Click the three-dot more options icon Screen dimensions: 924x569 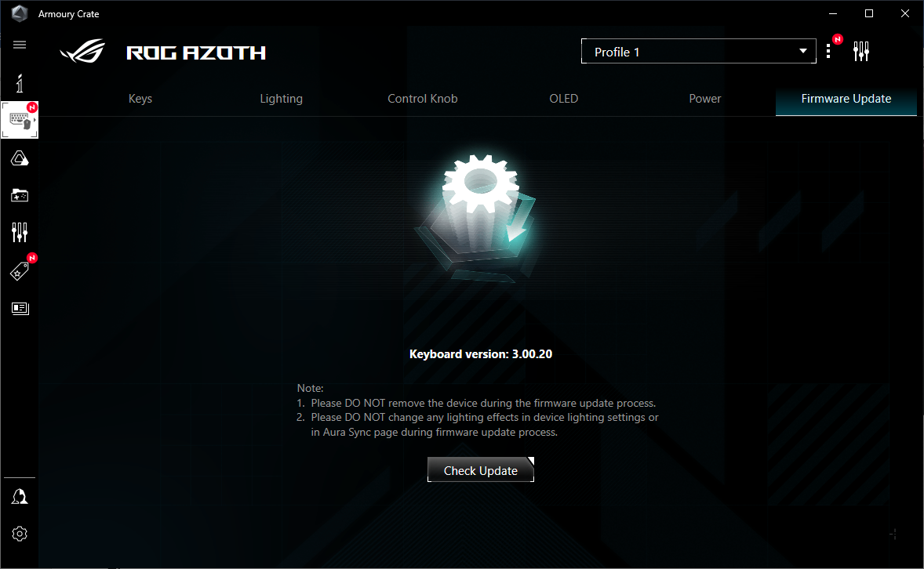coord(828,51)
